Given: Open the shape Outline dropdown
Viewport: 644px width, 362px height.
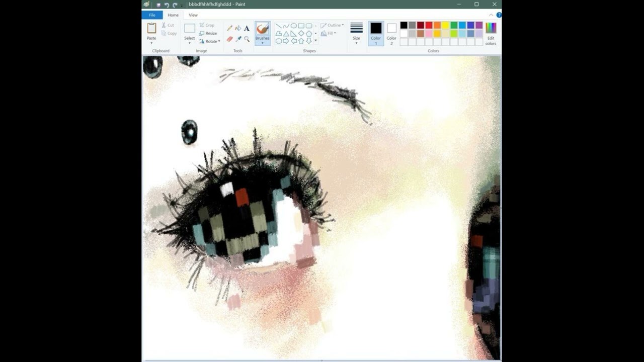Looking at the screenshot, I should (x=332, y=25).
